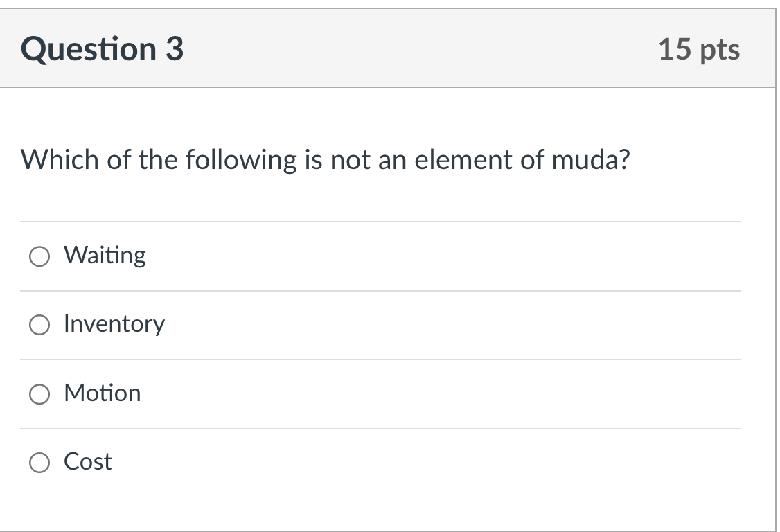Click the Waiting answer label

tap(105, 256)
